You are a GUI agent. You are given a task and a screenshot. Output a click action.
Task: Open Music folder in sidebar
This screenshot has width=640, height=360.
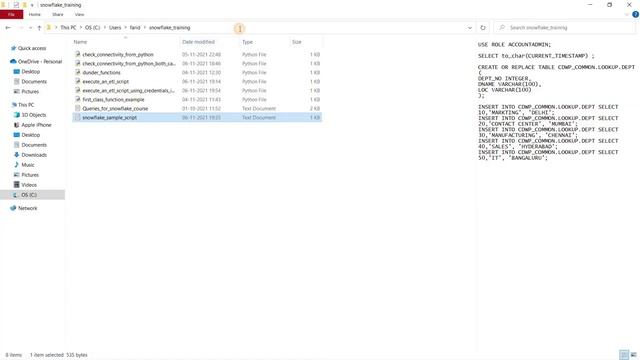(28, 165)
